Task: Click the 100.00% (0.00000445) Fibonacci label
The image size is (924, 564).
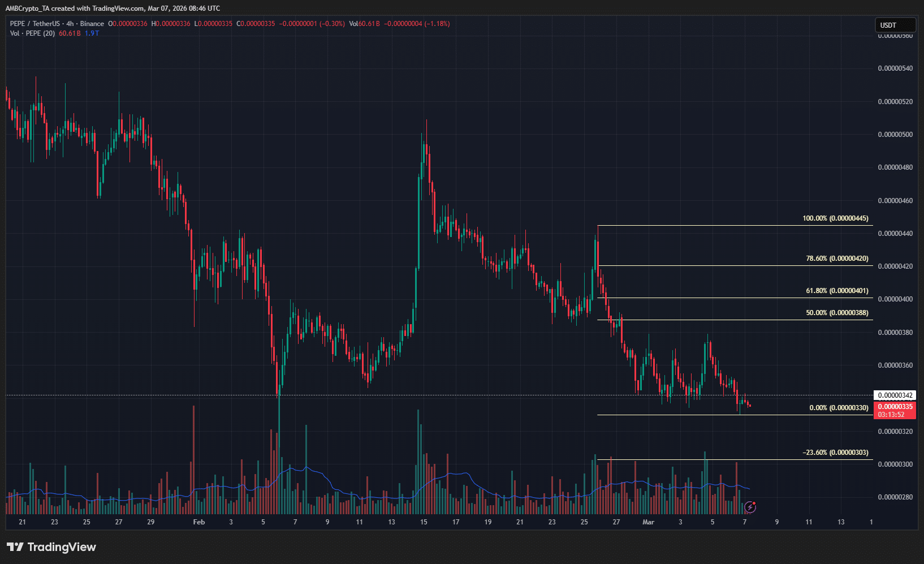Action: [x=837, y=218]
